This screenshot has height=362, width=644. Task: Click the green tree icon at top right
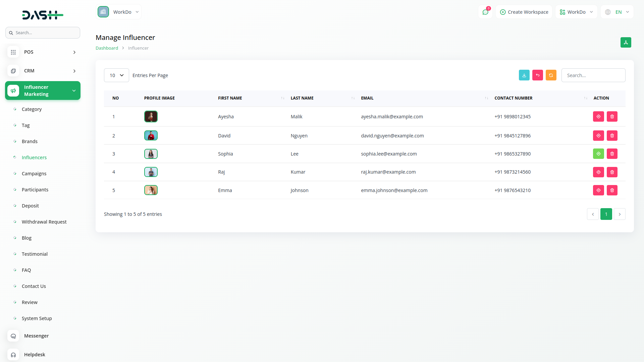626,42
